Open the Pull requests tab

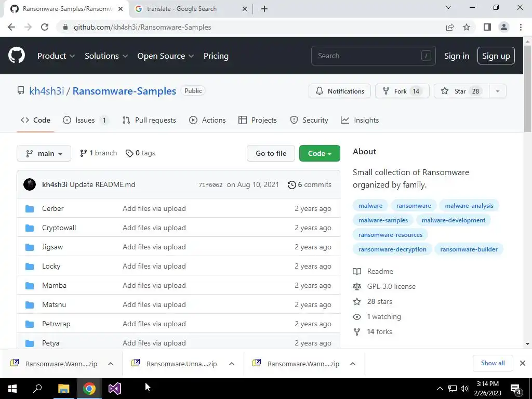(149, 120)
